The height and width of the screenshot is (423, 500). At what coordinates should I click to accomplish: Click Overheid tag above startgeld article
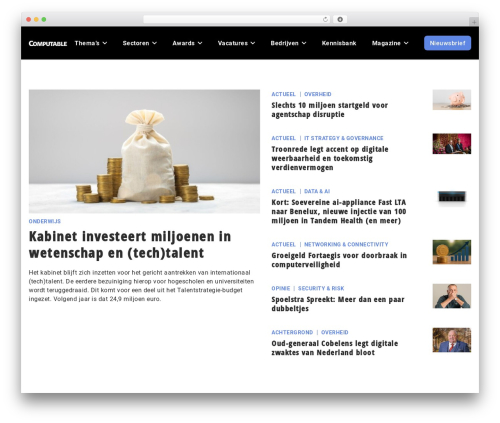[318, 94]
